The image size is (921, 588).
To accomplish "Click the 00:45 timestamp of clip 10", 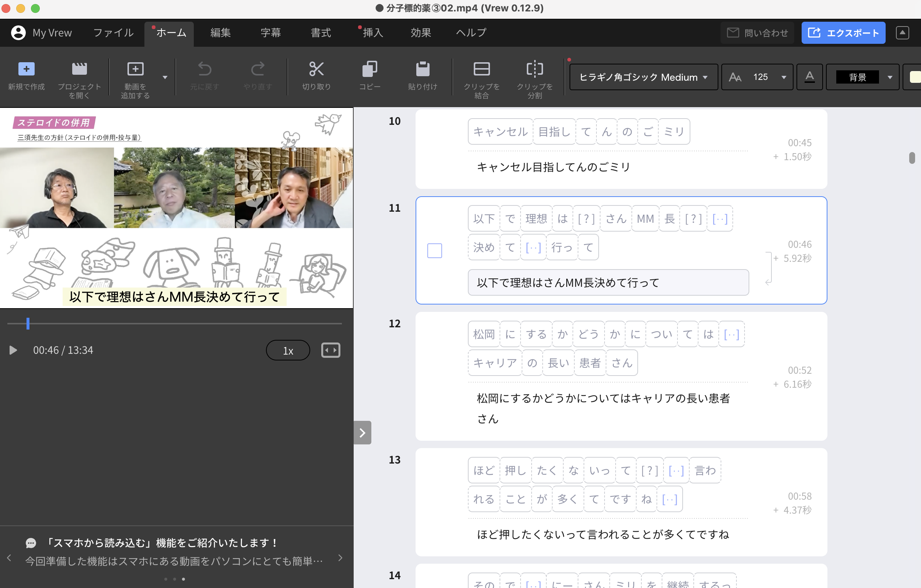I will 799,143.
